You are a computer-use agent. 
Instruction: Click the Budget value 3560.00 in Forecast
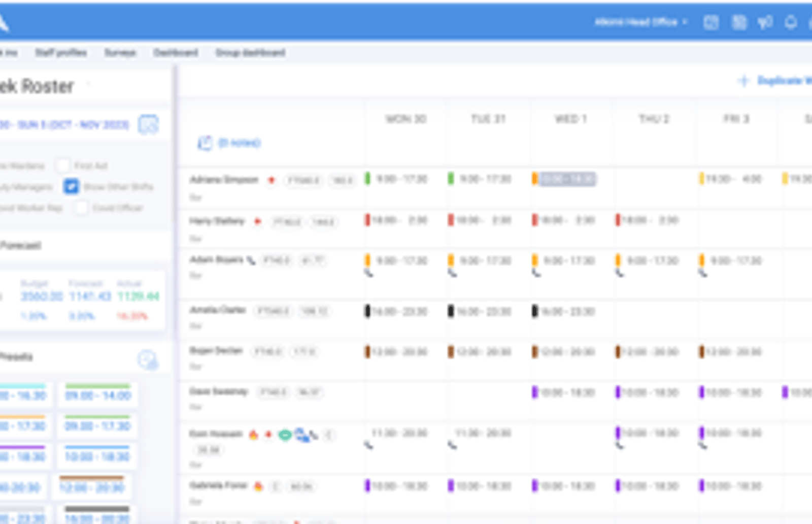pyautogui.click(x=42, y=296)
